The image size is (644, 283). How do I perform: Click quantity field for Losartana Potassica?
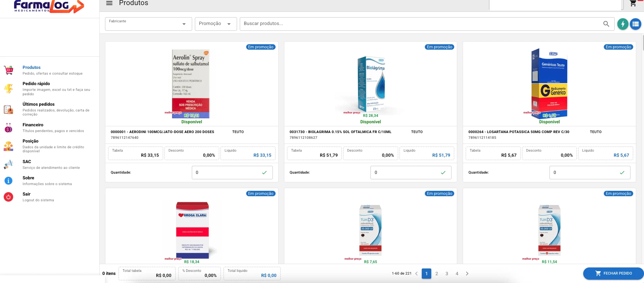coord(590,173)
